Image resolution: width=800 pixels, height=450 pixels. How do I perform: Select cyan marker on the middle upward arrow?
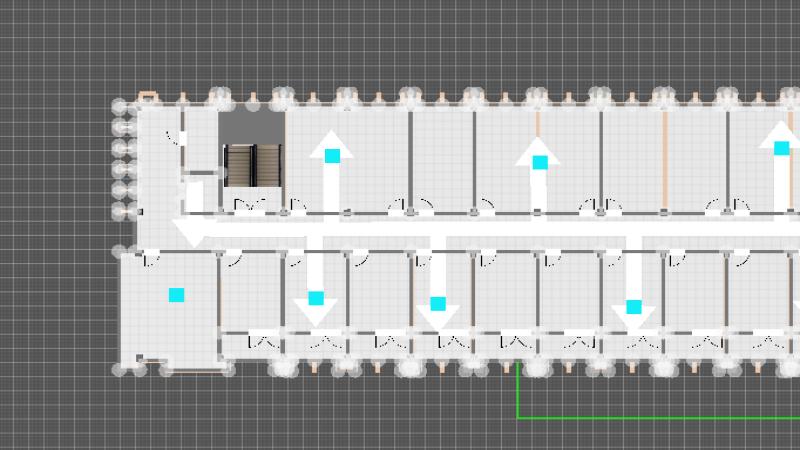540,162
